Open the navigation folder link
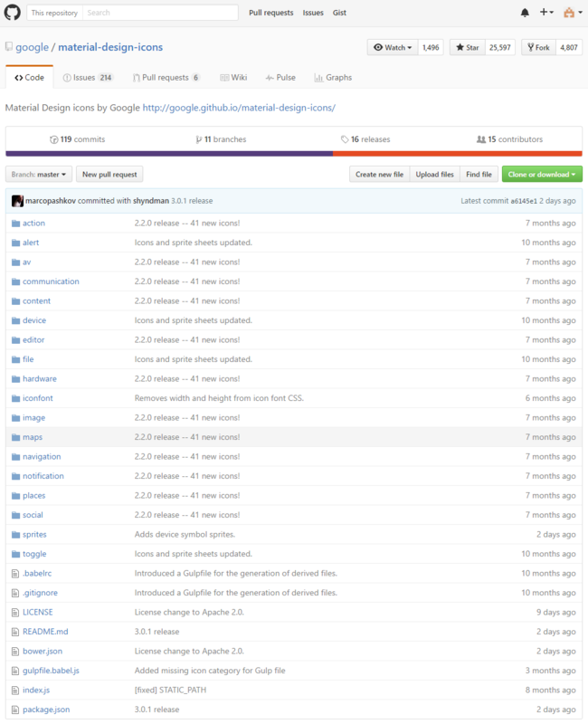 [x=42, y=456]
